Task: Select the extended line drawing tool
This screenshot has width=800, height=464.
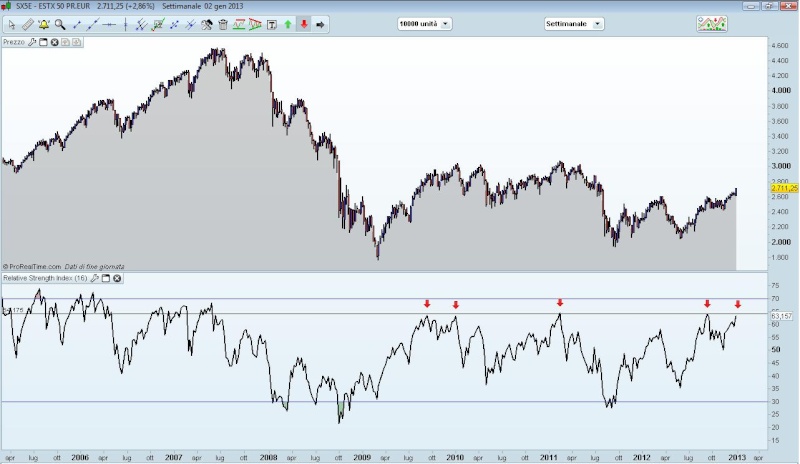Action: [92, 25]
